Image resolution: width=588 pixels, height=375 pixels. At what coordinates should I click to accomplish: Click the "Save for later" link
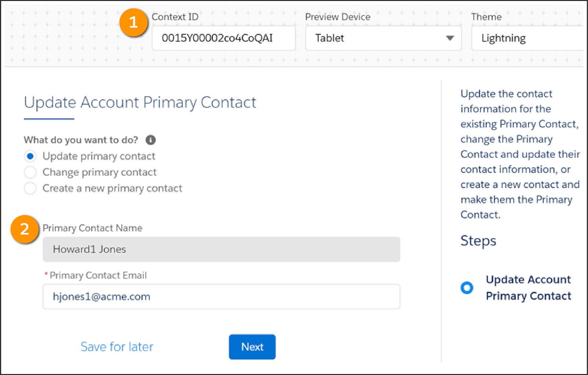click(x=117, y=347)
